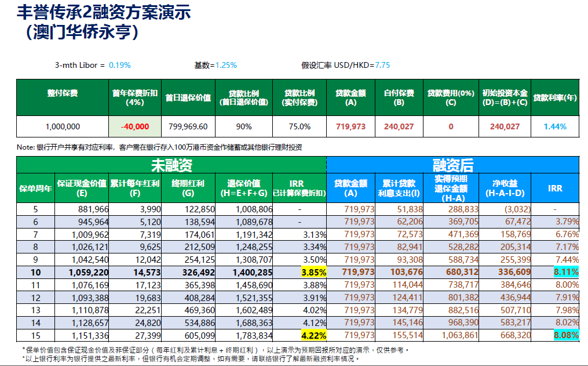Click the 退保价值(H=E+F+G) column header
Image resolution: width=588 pixels, height=366 pixels.
244,189
